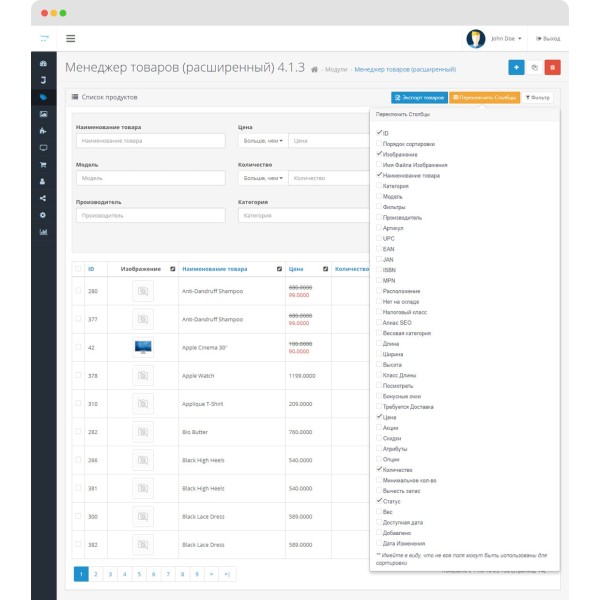The height and width of the screenshot is (600, 600).
Task: Go to pagination page 9
Action: [197, 574]
